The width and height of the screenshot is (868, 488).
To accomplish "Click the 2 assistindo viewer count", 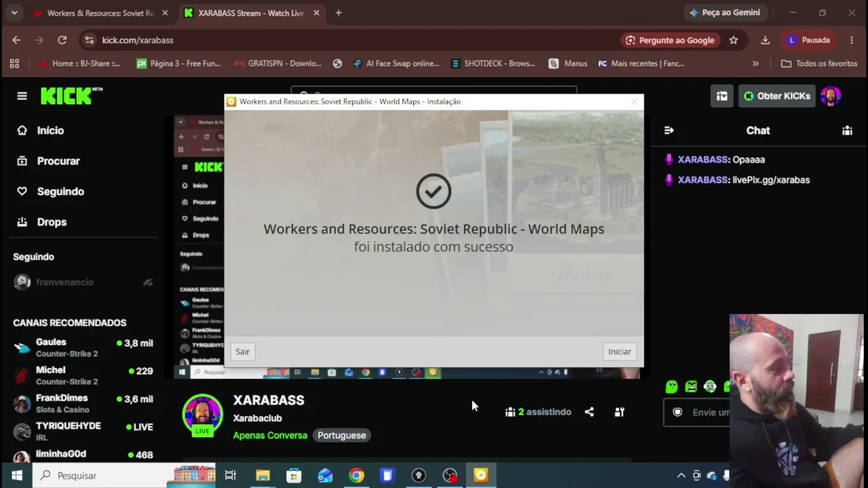I will pos(538,411).
